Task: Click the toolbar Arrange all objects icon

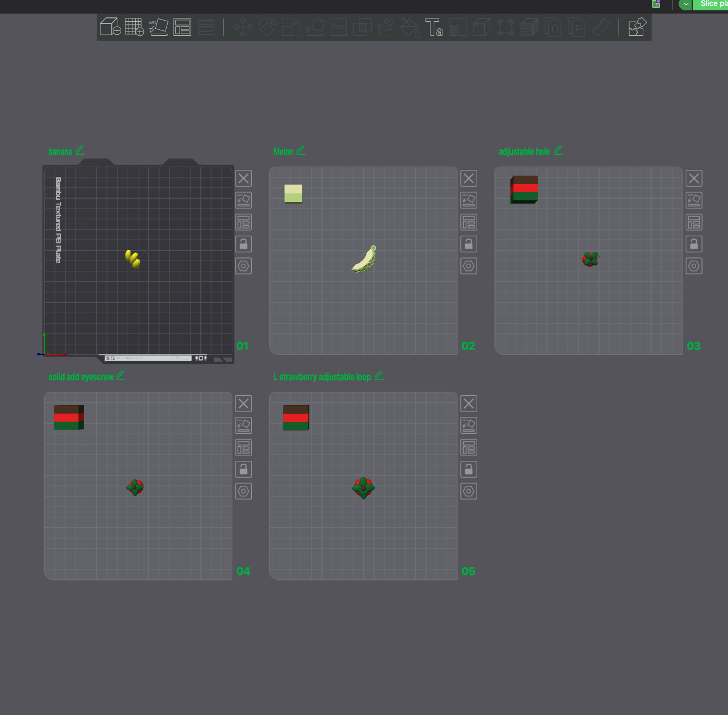Action: [x=182, y=27]
